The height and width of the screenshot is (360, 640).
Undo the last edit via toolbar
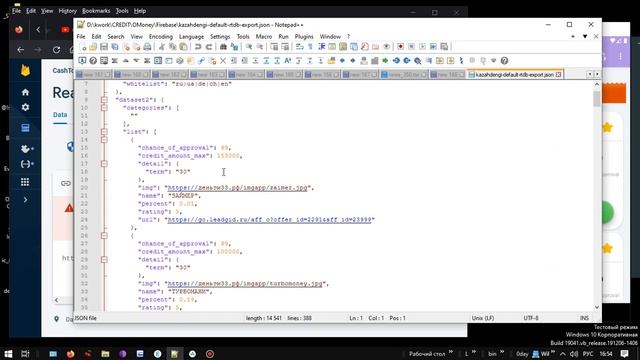(x=198, y=47)
